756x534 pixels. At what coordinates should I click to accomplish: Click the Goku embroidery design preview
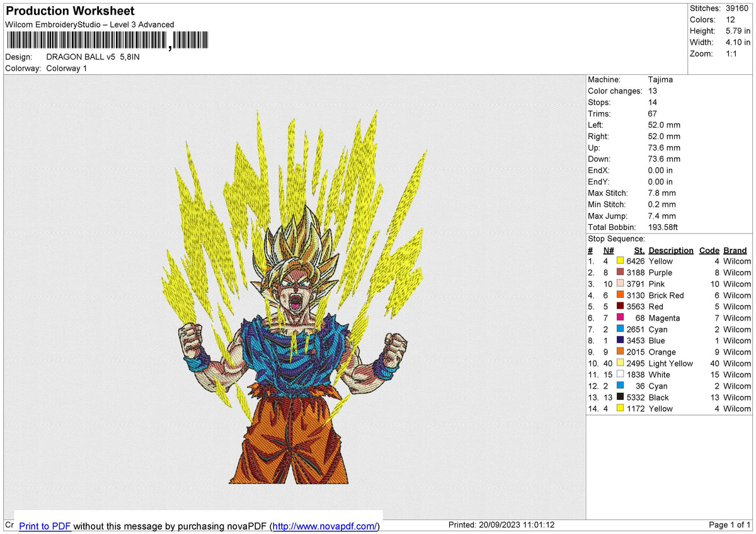pyautogui.click(x=293, y=297)
